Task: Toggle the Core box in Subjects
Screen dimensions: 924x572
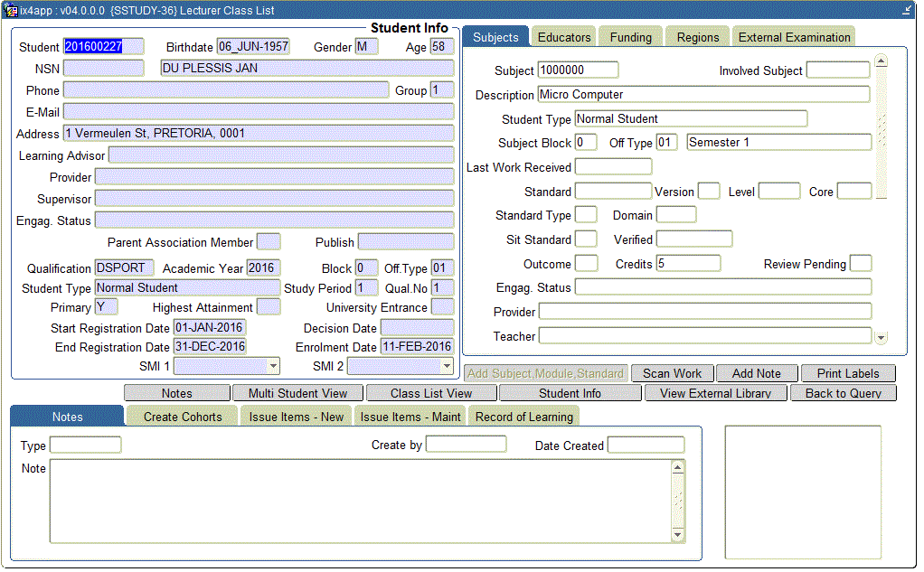Action: coord(853,192)
